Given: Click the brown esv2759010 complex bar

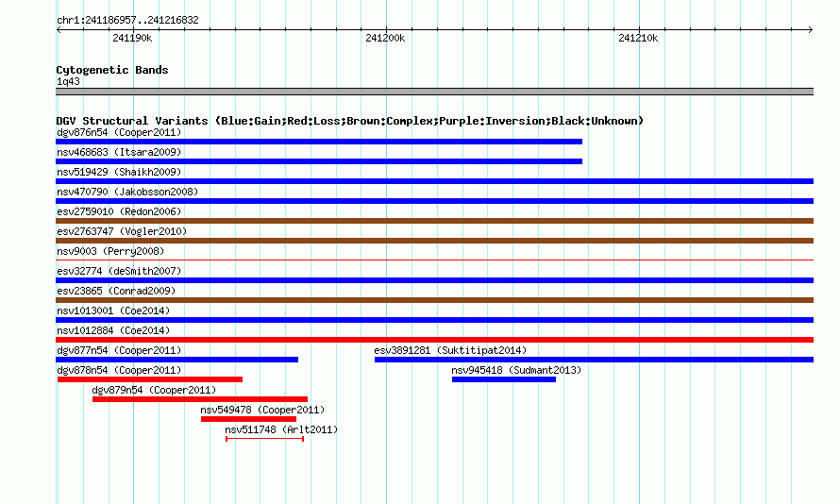Looking at the screenshot, I should coord(434,221).
